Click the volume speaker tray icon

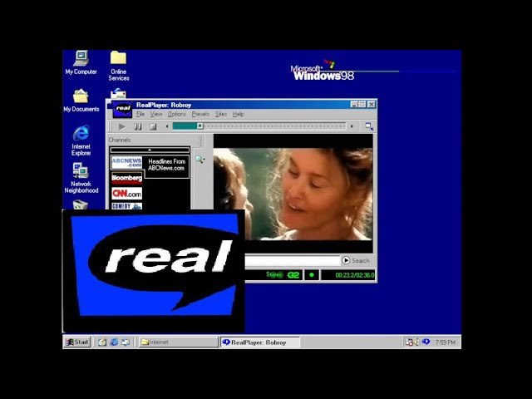[416, 342]
